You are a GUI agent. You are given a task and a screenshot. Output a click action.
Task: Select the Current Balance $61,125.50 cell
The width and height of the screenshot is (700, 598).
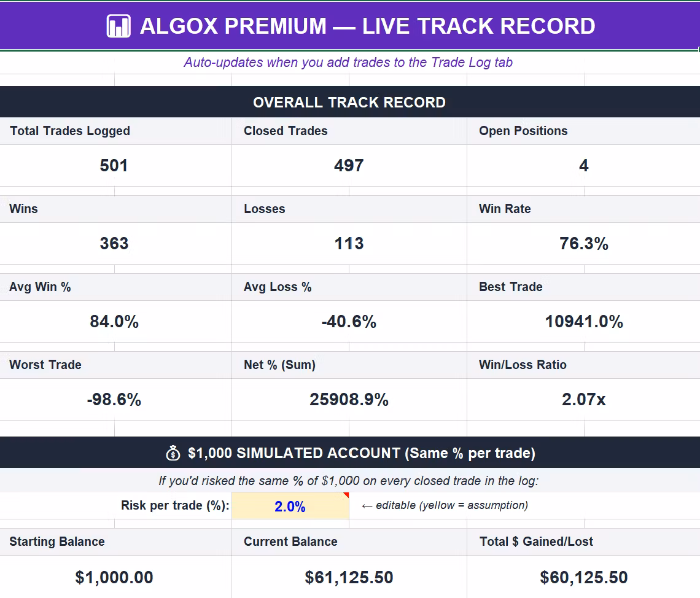click(349, 577)
